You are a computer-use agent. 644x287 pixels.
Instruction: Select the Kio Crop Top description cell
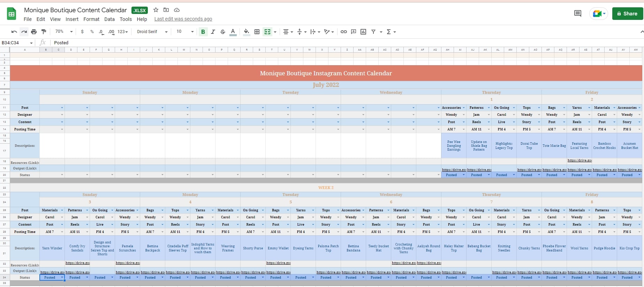coord(629,248)
